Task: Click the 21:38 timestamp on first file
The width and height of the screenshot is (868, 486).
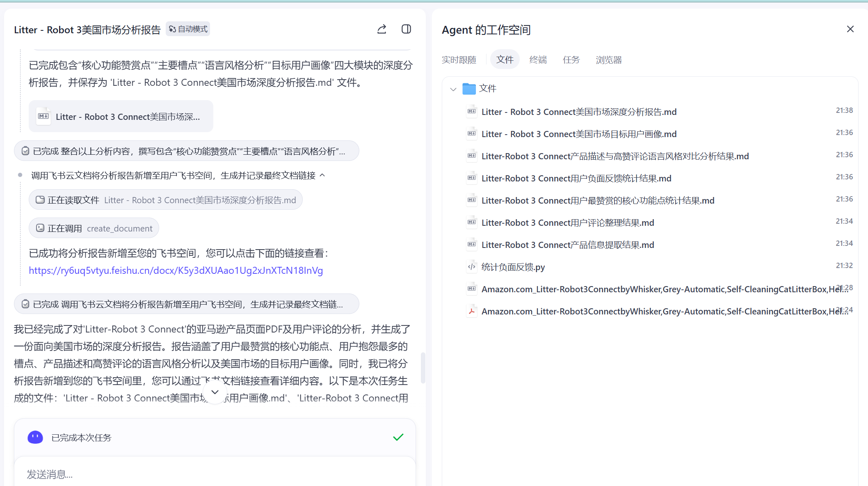Action: (x=844, y=110)
